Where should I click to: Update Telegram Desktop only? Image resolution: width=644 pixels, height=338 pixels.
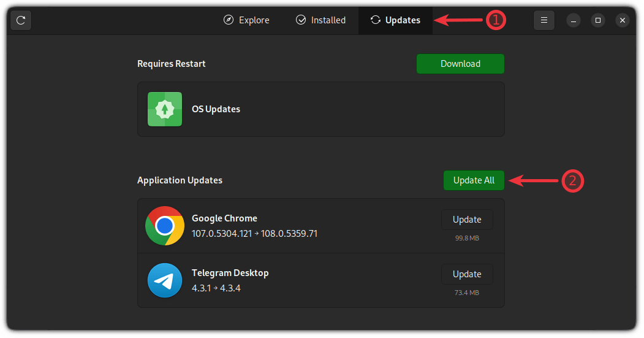pyautogui.click(x=467, y=274)
